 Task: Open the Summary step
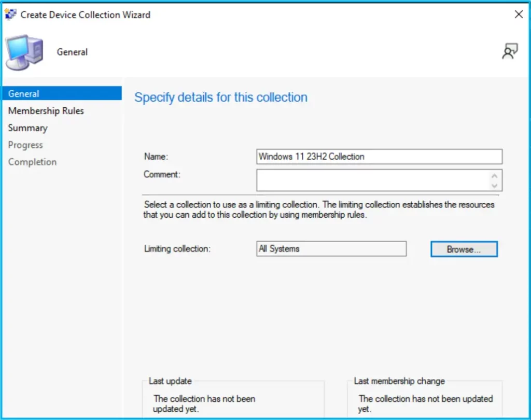[28, 128]
